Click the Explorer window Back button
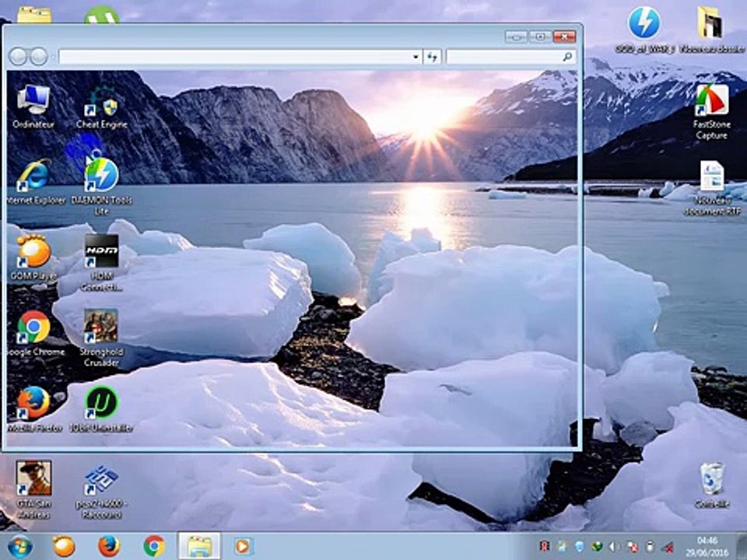The image size is (747, 560). coord(18,57)
